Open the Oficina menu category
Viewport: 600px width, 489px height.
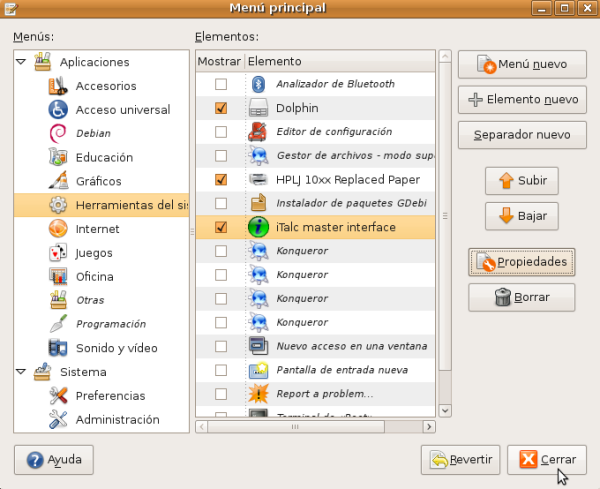point(94,277)
